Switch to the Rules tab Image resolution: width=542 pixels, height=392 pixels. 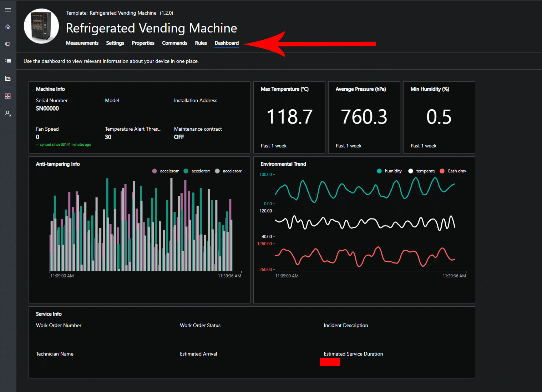pos(201,43)
